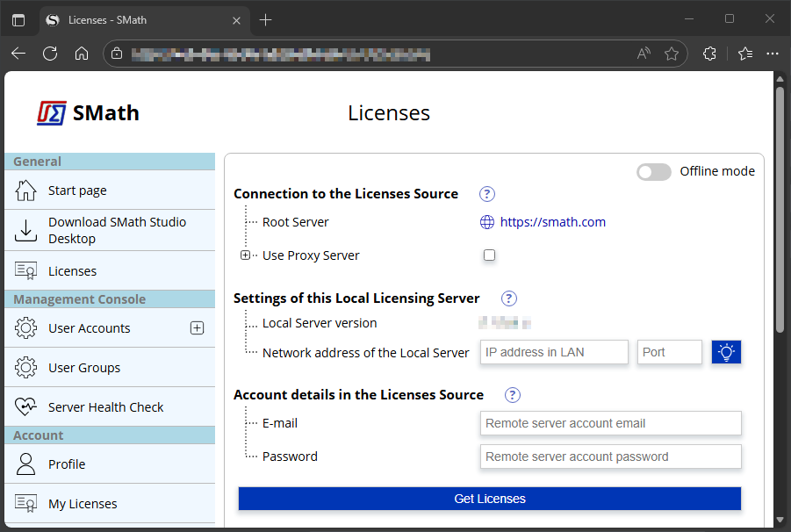This screenshot has height=532, width=791.
Task: Click the lightbulb auto-detect address button
Action: coord(726,352)
